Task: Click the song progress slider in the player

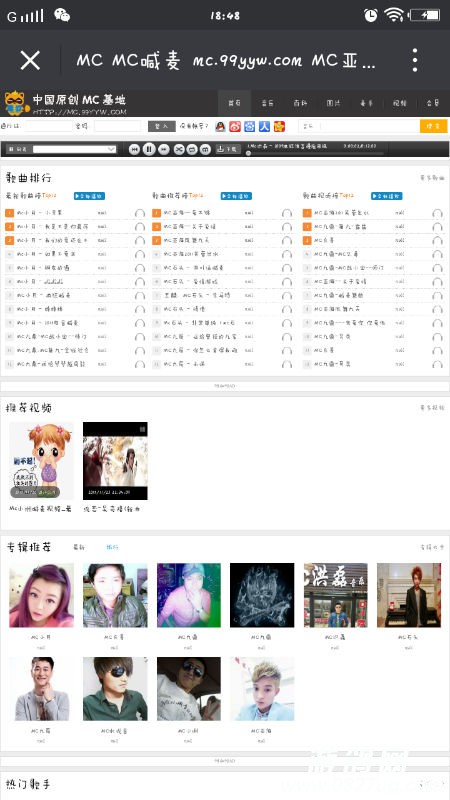Action: [x=315, y=153]
